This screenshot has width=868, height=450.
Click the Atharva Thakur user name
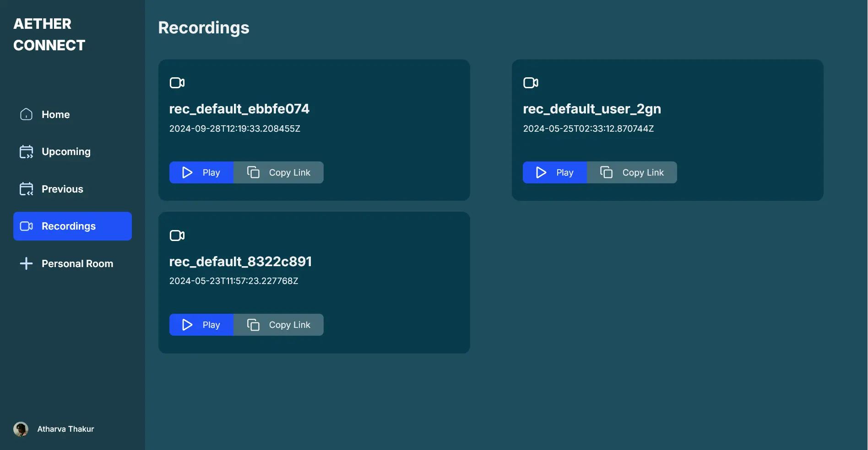pyautogui.click(x=65, y=429)
